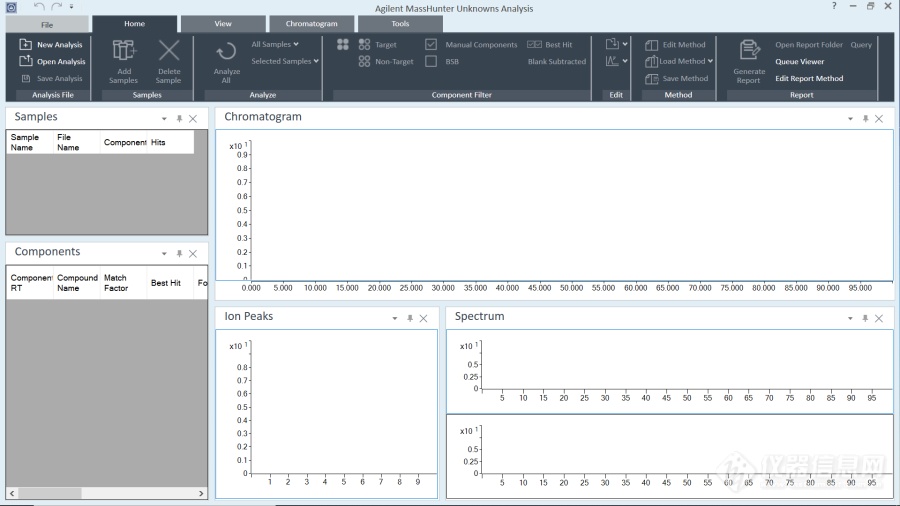This screenshot has width=900, height=506.
Task: Pin the Samples panel
Action: pos(179,119)
